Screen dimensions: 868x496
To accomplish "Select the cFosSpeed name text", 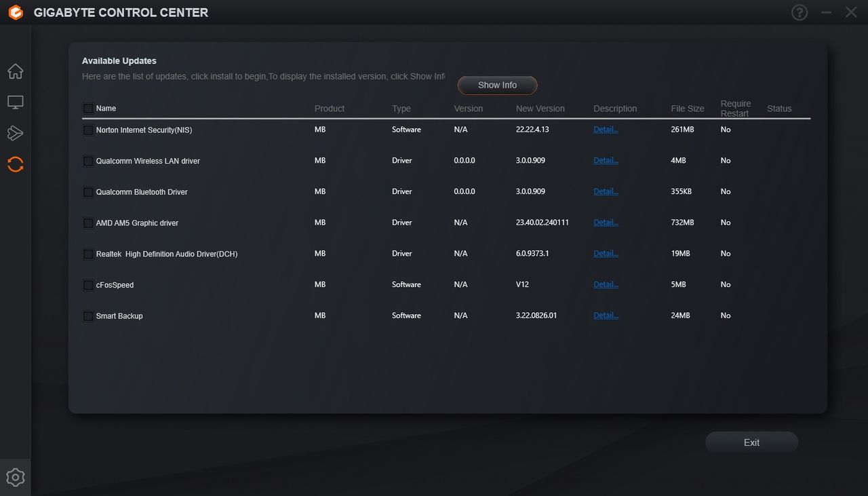I will [x=115, y=286].
